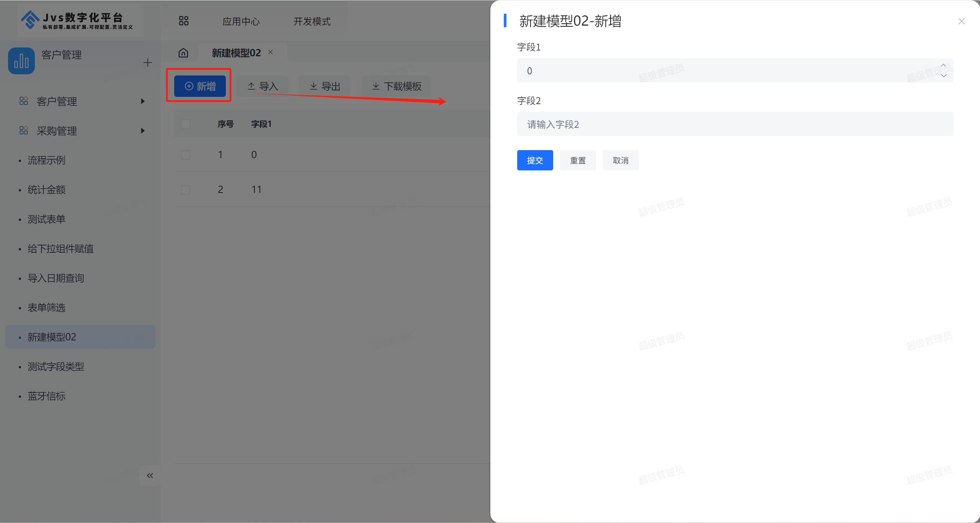Click the plus icon beside 客户管理

[147, 63]
